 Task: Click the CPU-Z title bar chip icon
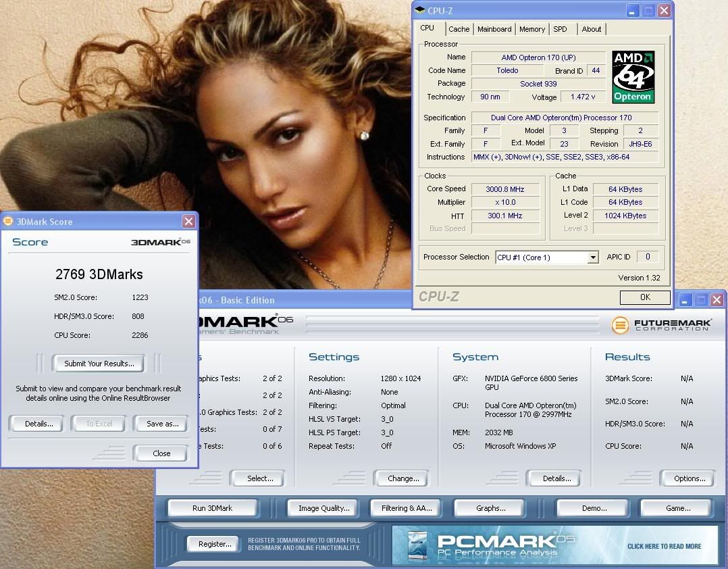pyautogui.click(x=420, y=10)
